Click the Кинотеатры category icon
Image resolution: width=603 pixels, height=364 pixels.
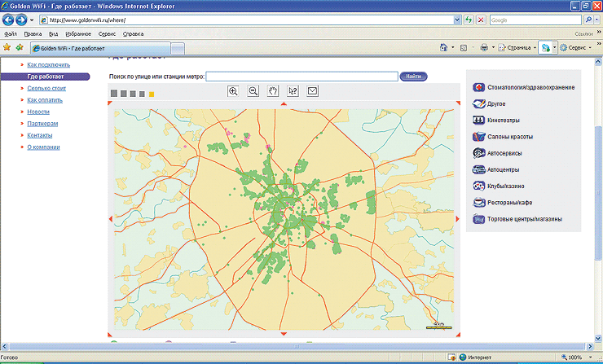[x=479, y=121]
